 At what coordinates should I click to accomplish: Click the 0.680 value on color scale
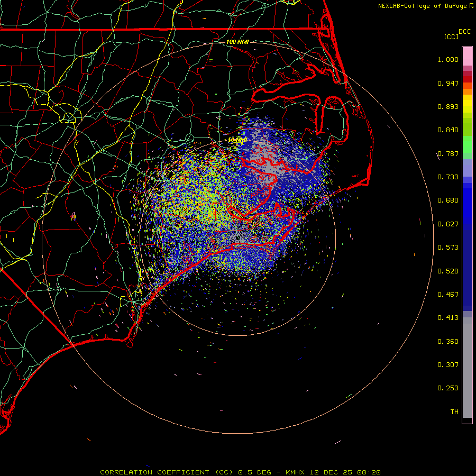pos(448,200)
